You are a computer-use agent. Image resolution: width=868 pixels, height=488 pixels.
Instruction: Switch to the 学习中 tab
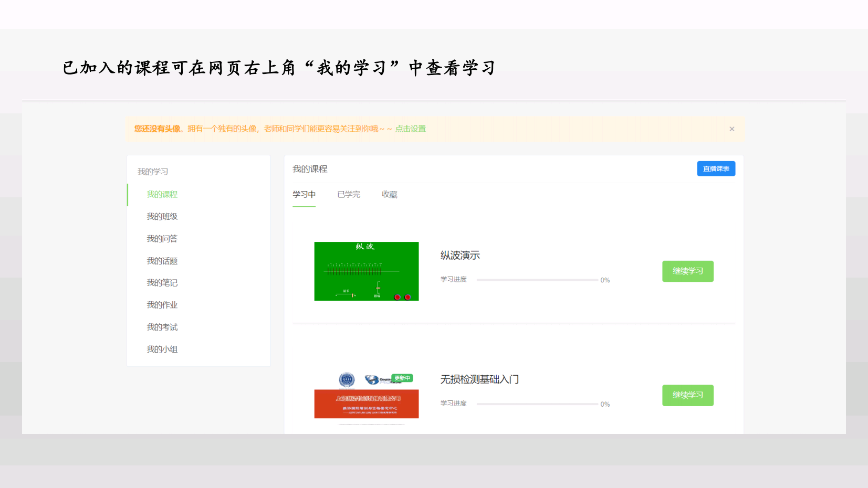pos(304,195)
